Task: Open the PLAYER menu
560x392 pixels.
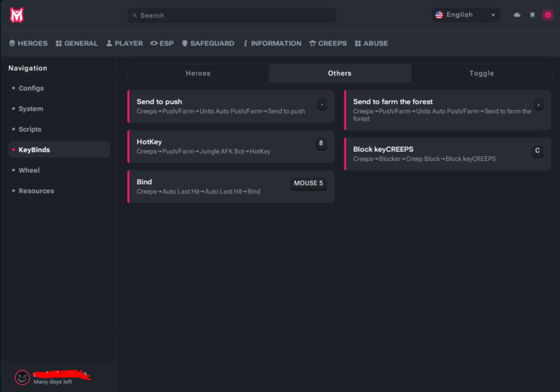Action: tap(125, 43)
